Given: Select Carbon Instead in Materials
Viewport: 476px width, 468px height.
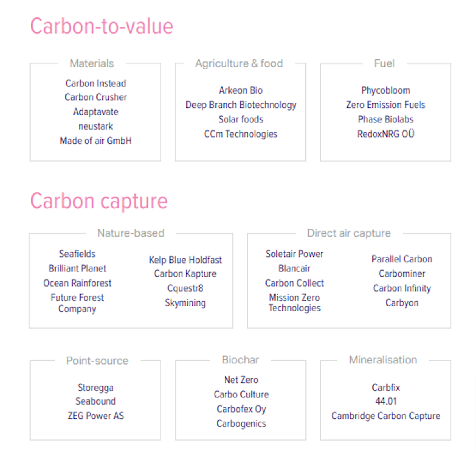Looking at the screenshot, I should point(96,83).
